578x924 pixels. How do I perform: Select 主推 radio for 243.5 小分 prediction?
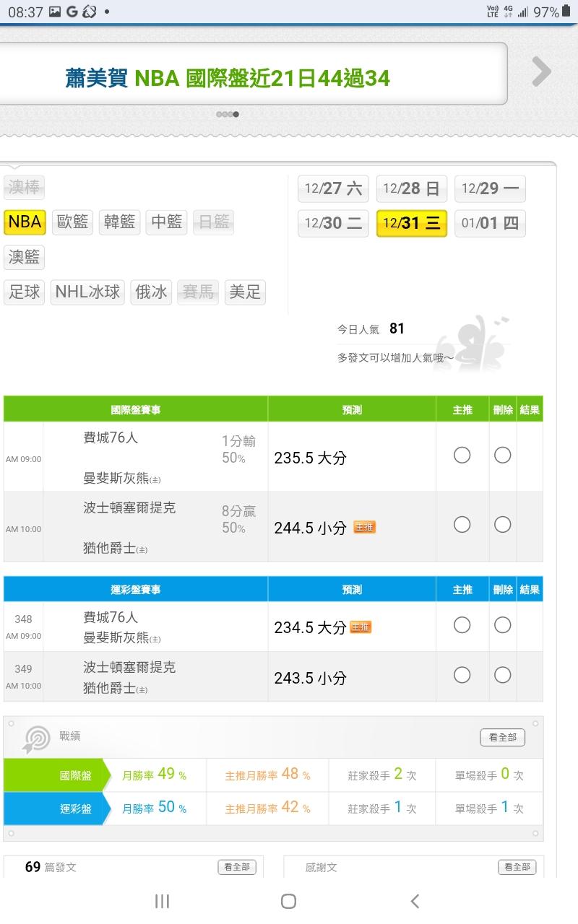(462, 675)
